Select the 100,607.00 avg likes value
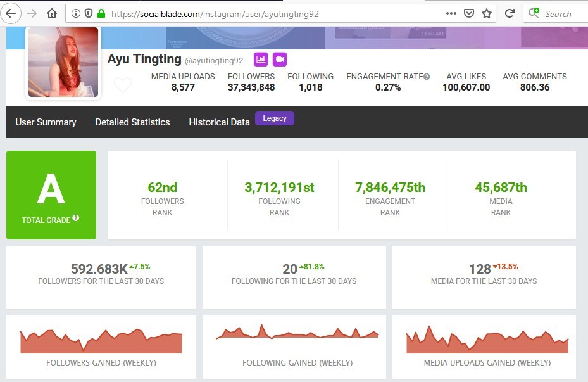Viewport: 588px width, 382px height. (x=466, y=87)
